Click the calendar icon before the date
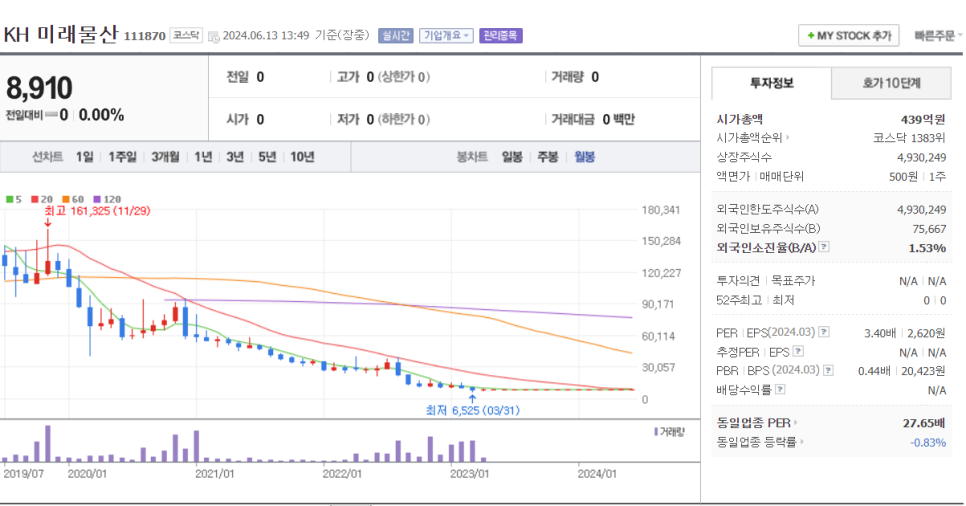Viewport: 966px width, 506px height. [x=213, y=36]
